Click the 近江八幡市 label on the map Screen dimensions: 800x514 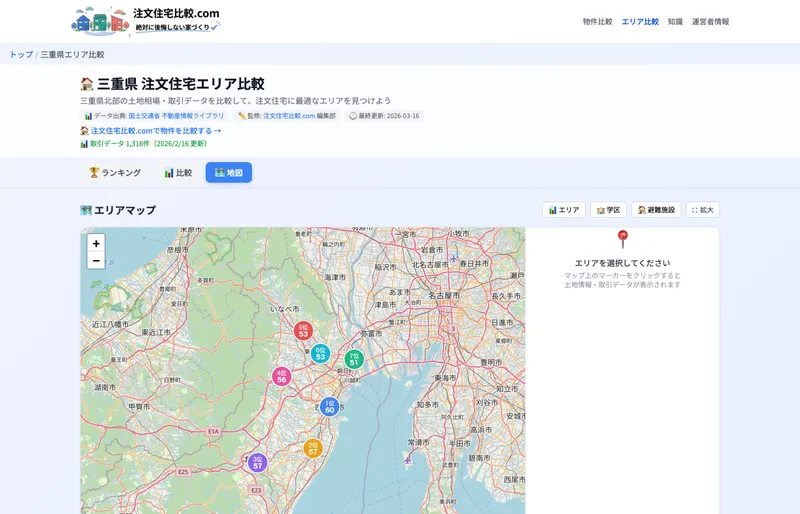[110, 324]
